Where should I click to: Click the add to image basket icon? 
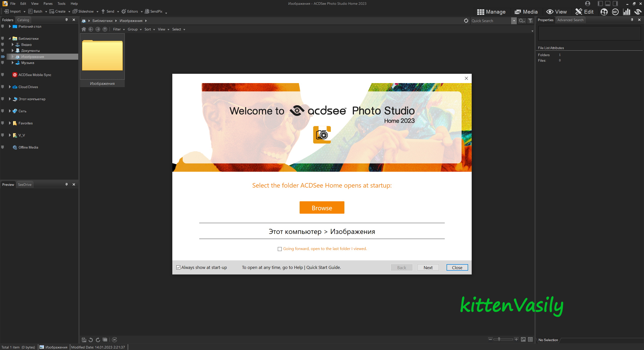point(84,340)
